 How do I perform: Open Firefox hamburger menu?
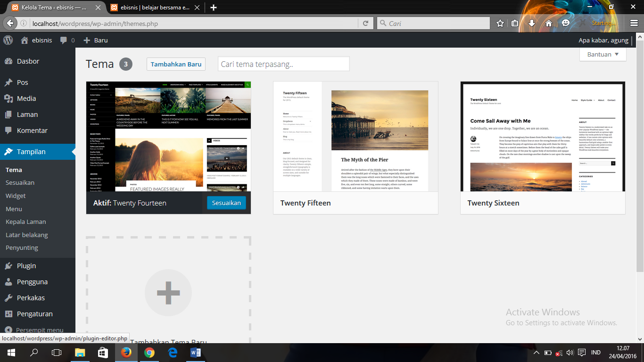pyautogui.click(x=634, y=23)
